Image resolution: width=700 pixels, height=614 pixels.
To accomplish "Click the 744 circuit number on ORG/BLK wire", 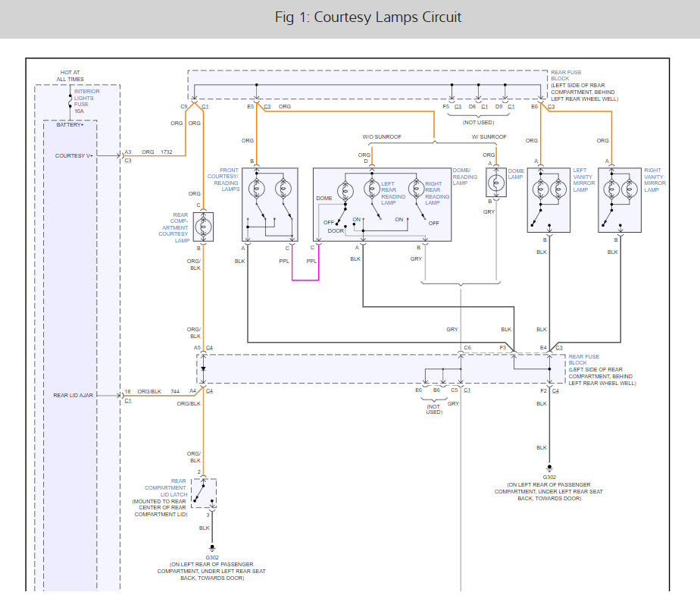I will click(x=174, y=391).
